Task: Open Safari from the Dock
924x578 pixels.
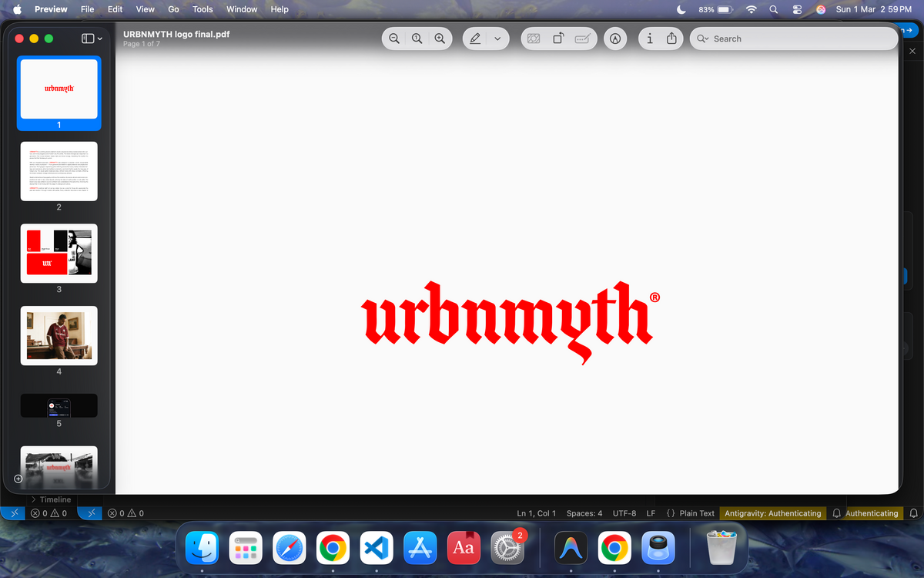Action: tap(290, 548)
